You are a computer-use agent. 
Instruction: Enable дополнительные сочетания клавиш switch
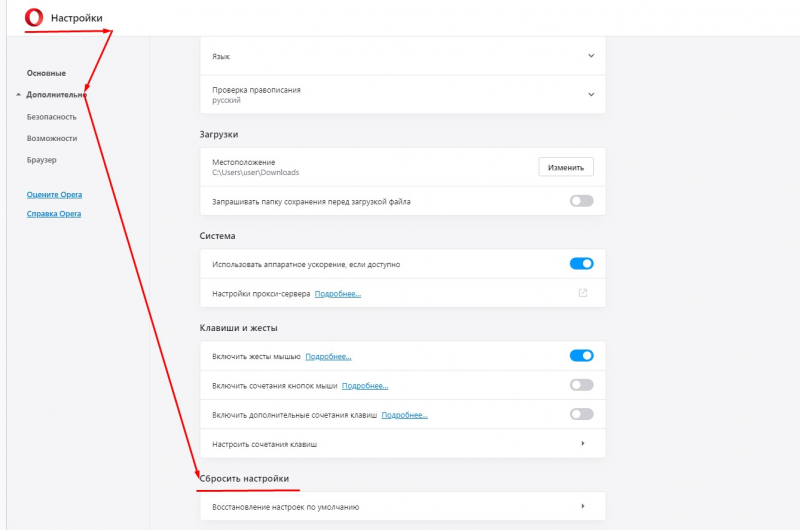582,414
